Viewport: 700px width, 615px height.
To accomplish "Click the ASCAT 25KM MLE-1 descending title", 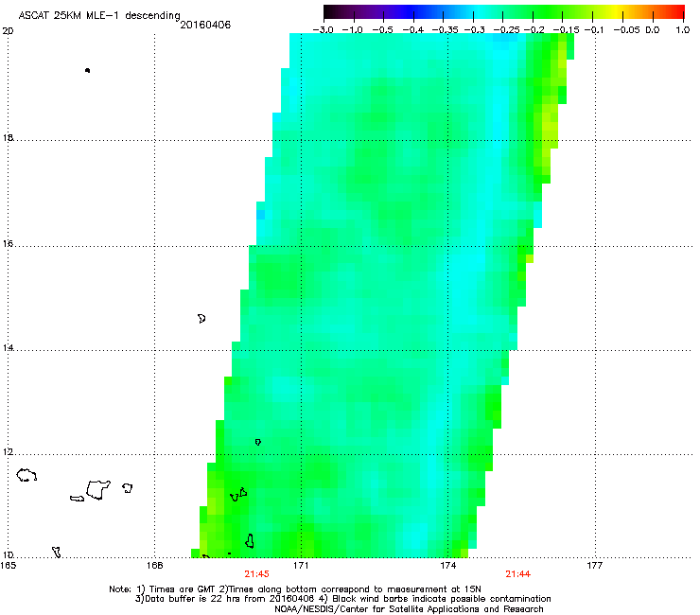I will 99,15.
